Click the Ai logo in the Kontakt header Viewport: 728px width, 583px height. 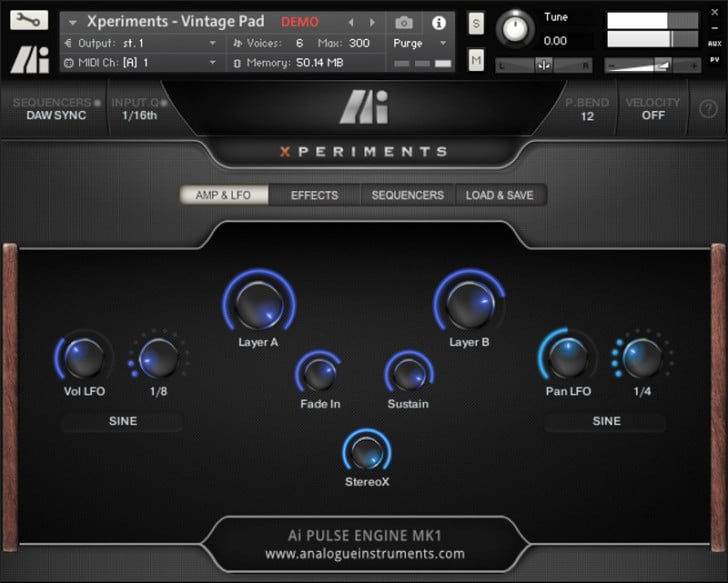29,59
